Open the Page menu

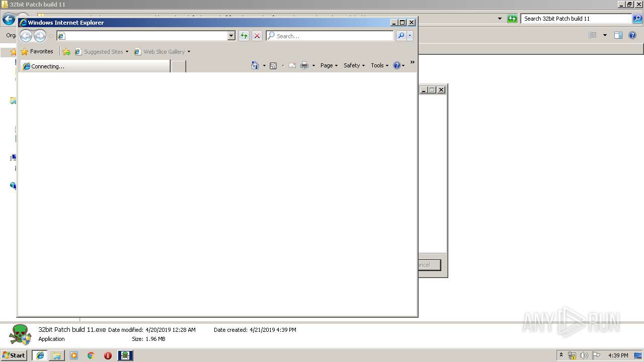click(x=329, y=65)
